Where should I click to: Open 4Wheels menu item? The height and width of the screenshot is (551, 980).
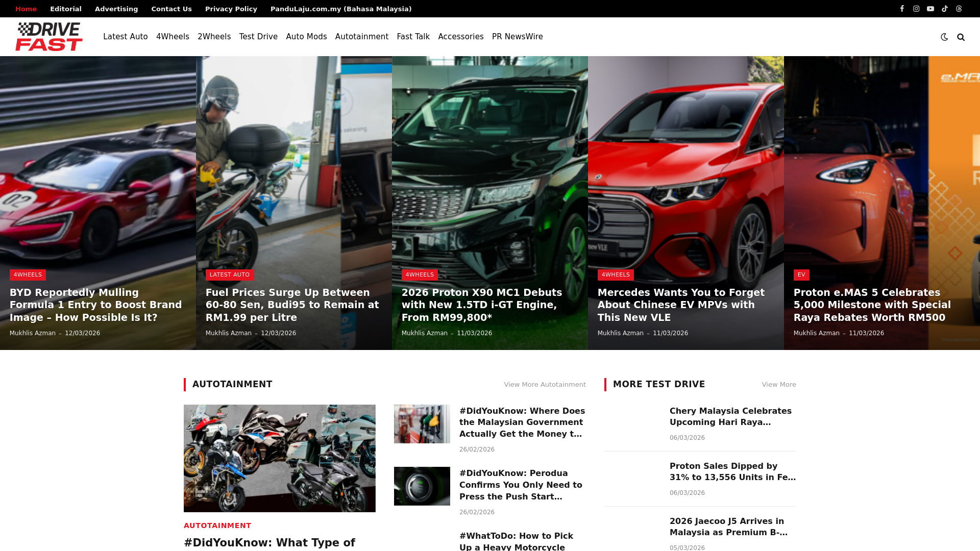(x=173, y=37)
